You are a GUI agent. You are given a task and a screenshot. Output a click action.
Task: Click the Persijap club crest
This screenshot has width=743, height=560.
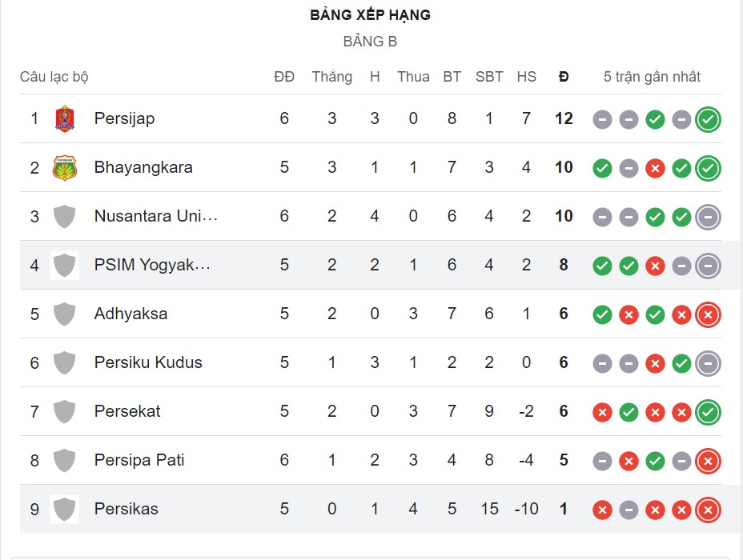[63, 118]
